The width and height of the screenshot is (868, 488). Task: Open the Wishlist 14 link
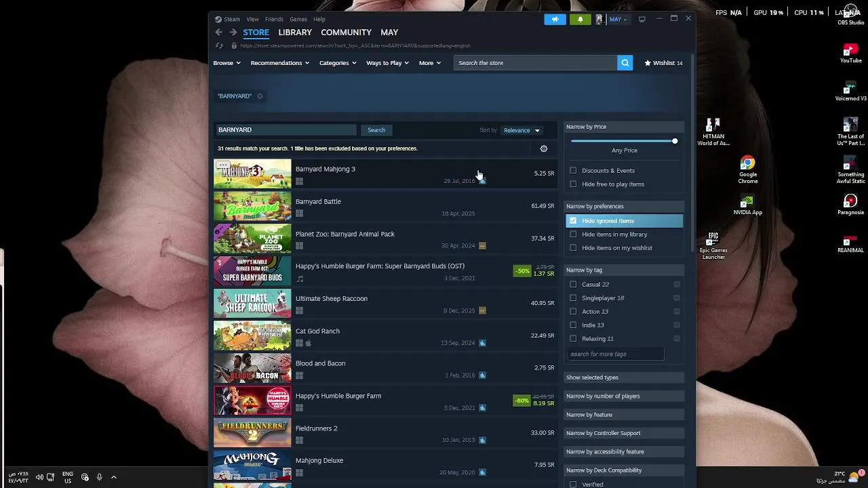(x=663, y=63)
